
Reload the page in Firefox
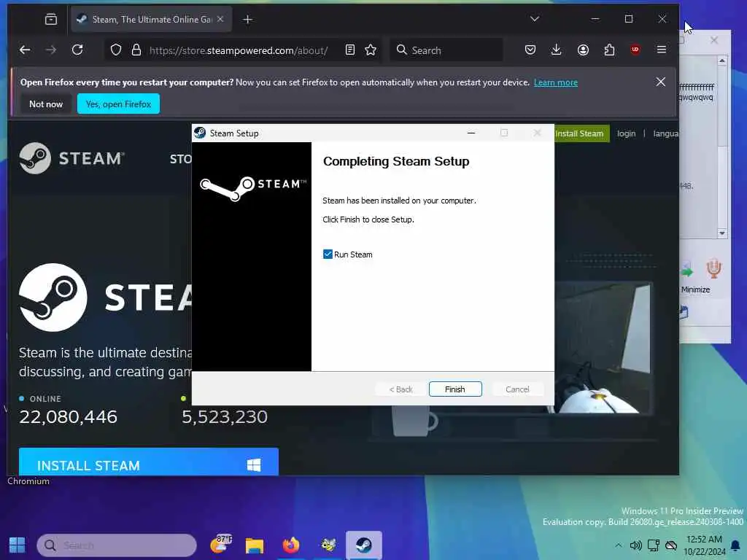pyautogui.click(x=77, y=50)
